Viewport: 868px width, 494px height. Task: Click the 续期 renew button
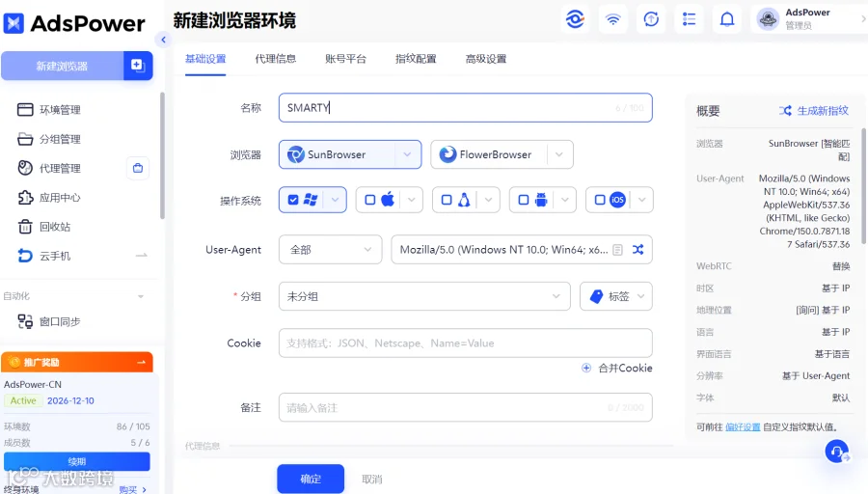coord(77,461)
